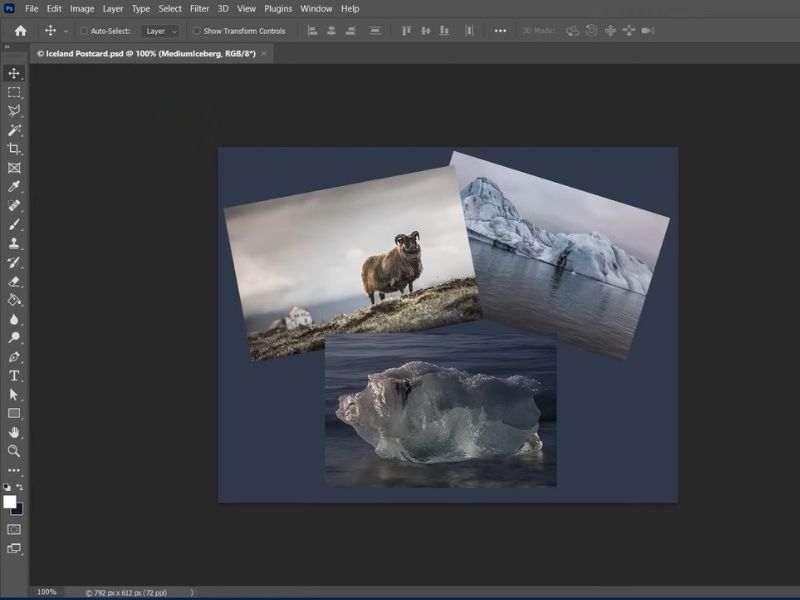
Task: Select the Pen tool
Action: pyautogui.click(x=14, y=357)
